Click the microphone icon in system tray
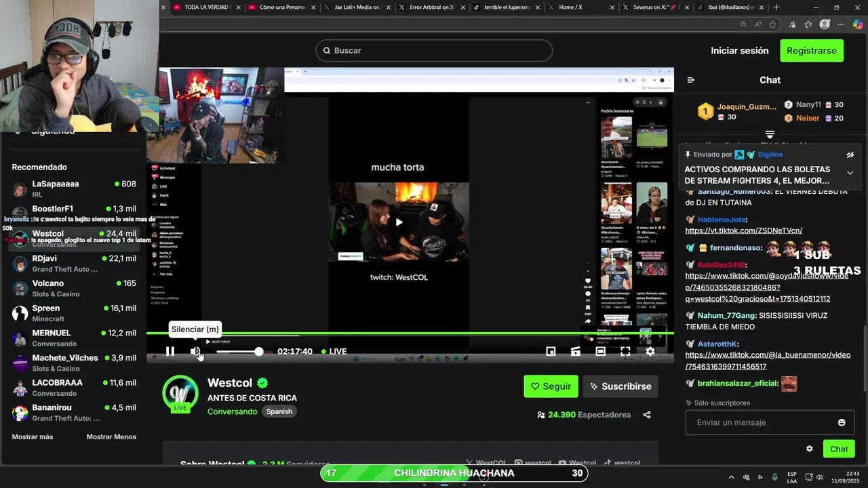 774,477
